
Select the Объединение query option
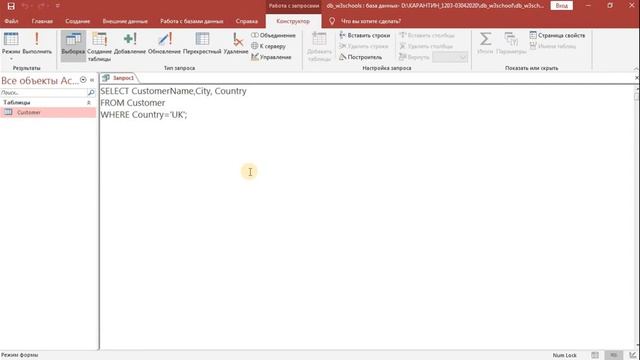pyautogui.click(x=273, y=36)
